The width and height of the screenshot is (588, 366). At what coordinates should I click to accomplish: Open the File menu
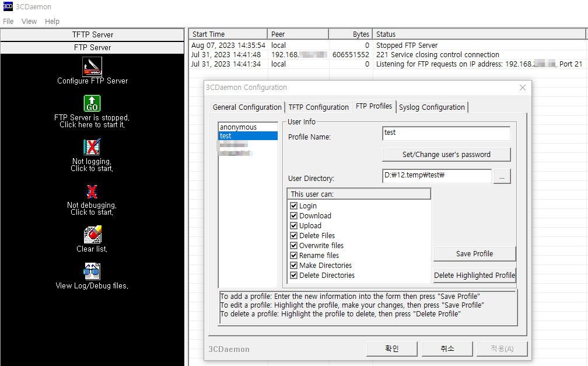tap(8, 22)
